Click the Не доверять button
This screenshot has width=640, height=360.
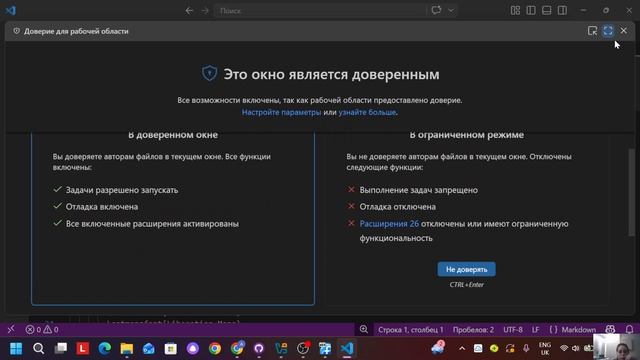click(466, 269)
